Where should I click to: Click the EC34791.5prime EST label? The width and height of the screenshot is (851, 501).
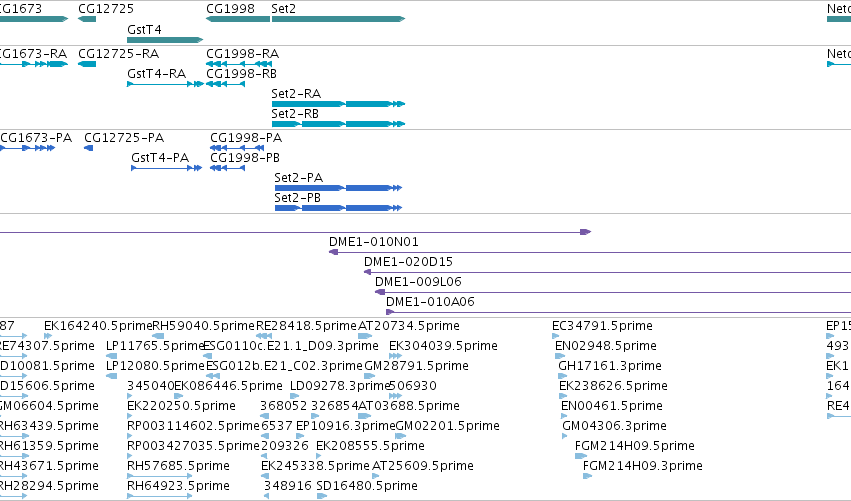click(602, 326)
